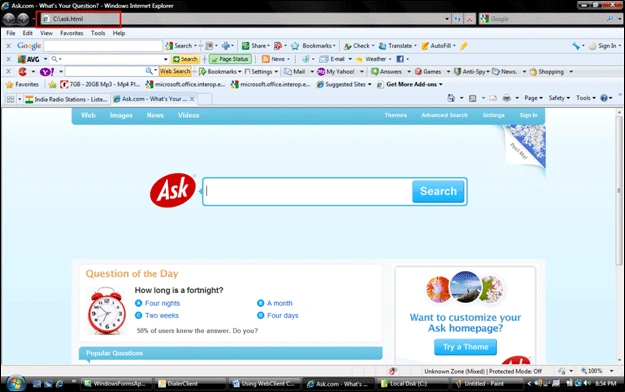Click the Facebook icon on AVG toolbar
The image size is (625, 392).
[400, 59]
